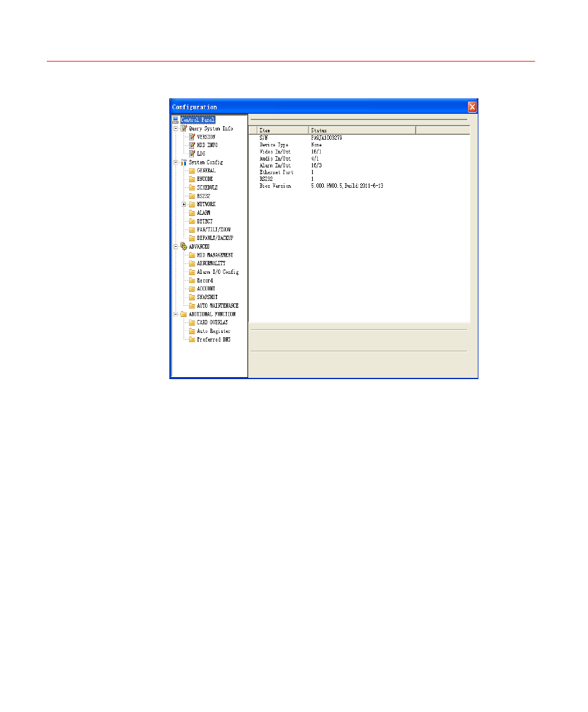Click the System Config tools icon

click(x=183, y=162)
